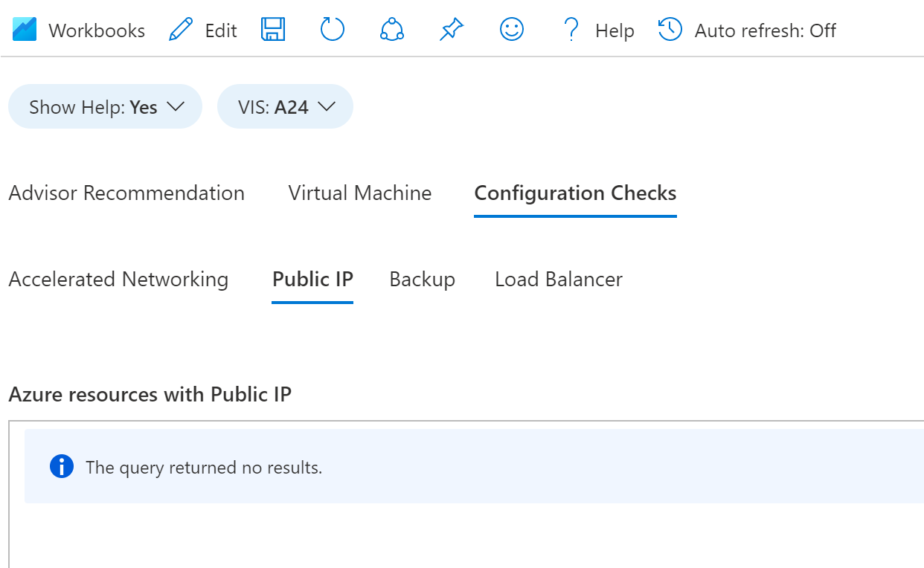Open the VIS A24 dropdown
The image size is (924, 568).
(285, 106)
